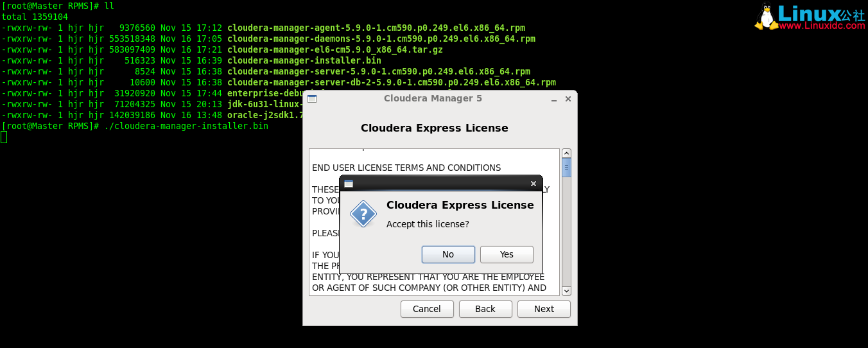Screen dimensions: 868x348
Task: Click the license scrollbar down arrow
Action: 566,291
